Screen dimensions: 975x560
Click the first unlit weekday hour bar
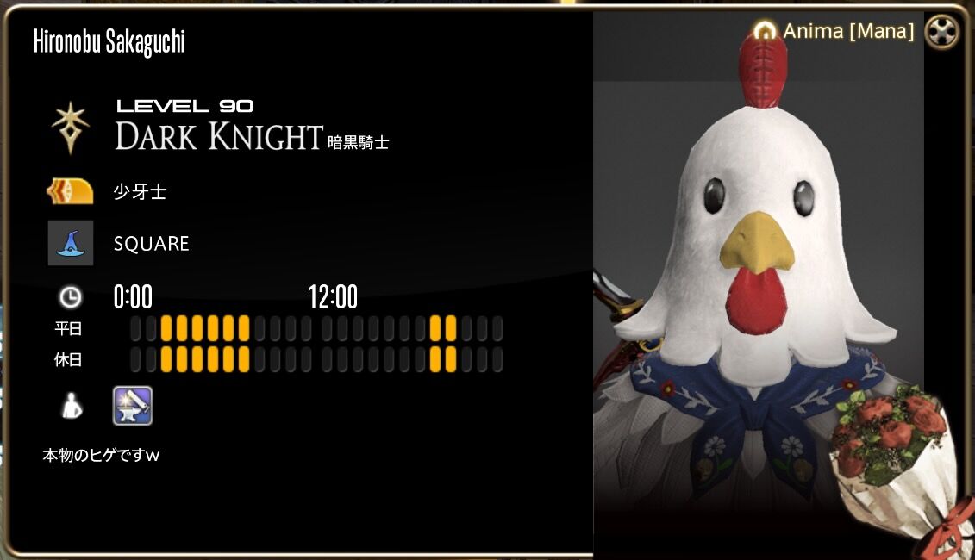click(x=135, y=328)
